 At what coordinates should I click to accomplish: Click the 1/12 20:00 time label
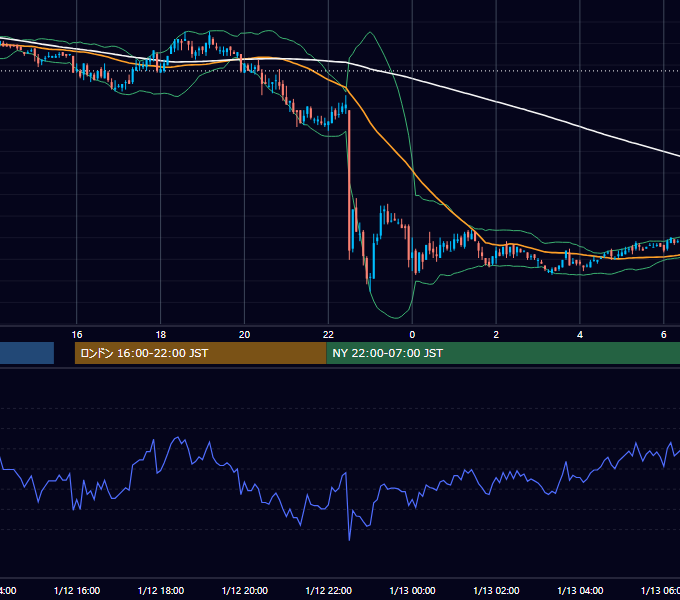click(245, 590)
